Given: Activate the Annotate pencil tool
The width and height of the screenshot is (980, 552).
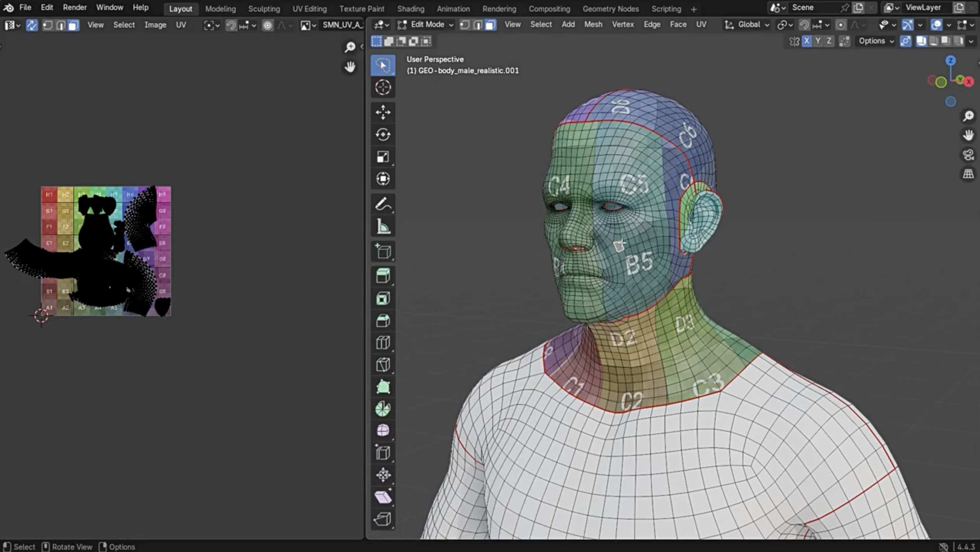Looking at the screenshot, I should point(383,204).
